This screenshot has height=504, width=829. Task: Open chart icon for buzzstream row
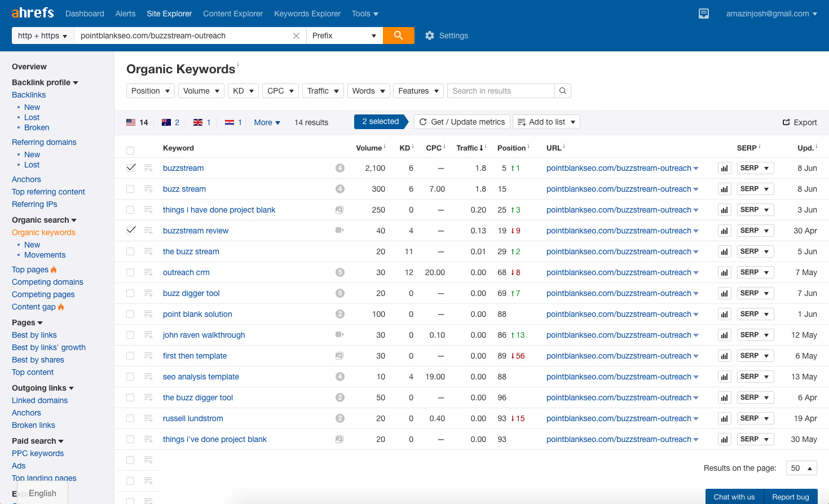pyautogui.click(x=725, y=168)
